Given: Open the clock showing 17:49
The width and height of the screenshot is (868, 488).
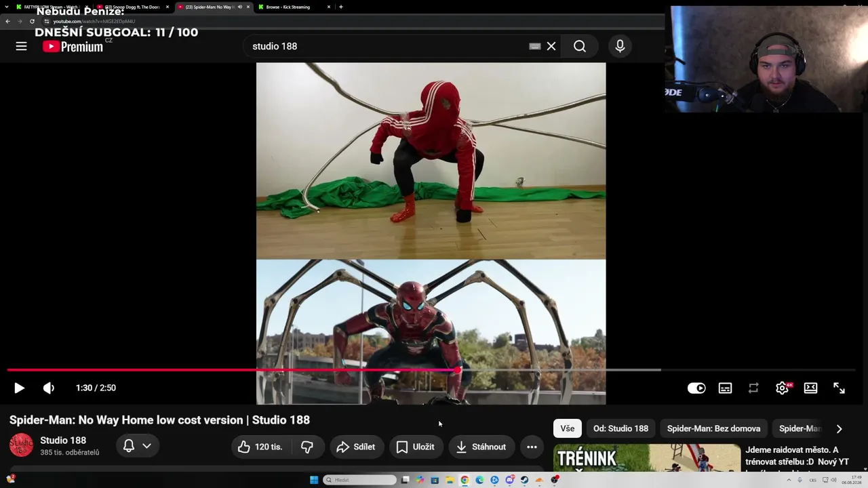Looking at the screenshot, I should [x=852, y=480].
